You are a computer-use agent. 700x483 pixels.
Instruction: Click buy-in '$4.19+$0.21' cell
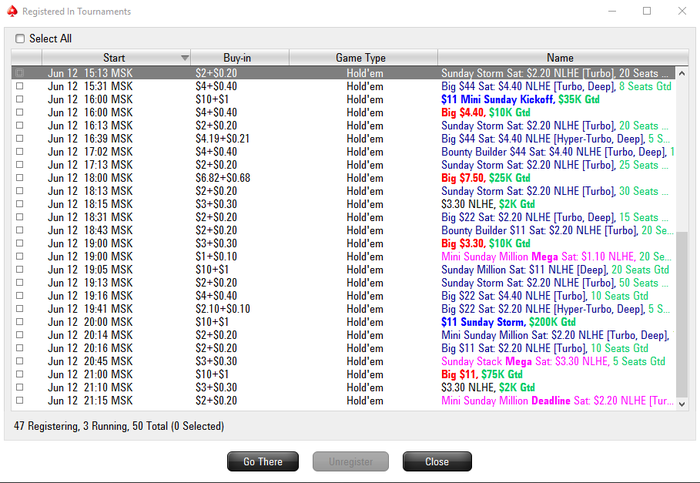point(222,138)
